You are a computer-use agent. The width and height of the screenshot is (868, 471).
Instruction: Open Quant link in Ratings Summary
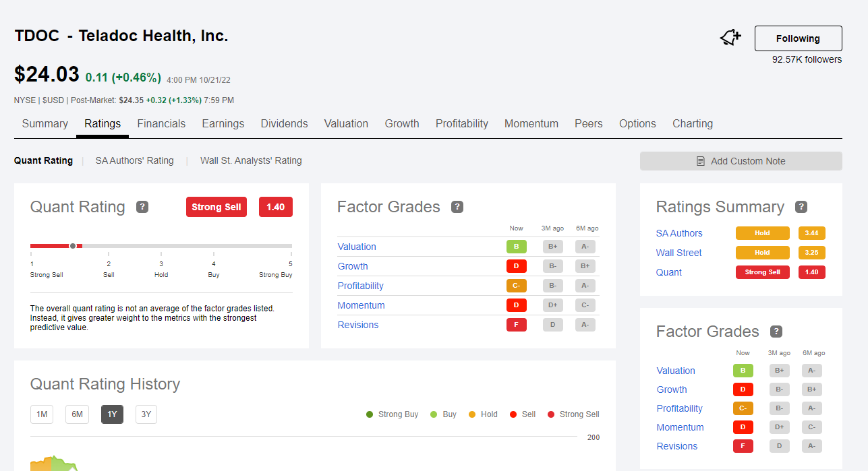(x=669, y=272)
